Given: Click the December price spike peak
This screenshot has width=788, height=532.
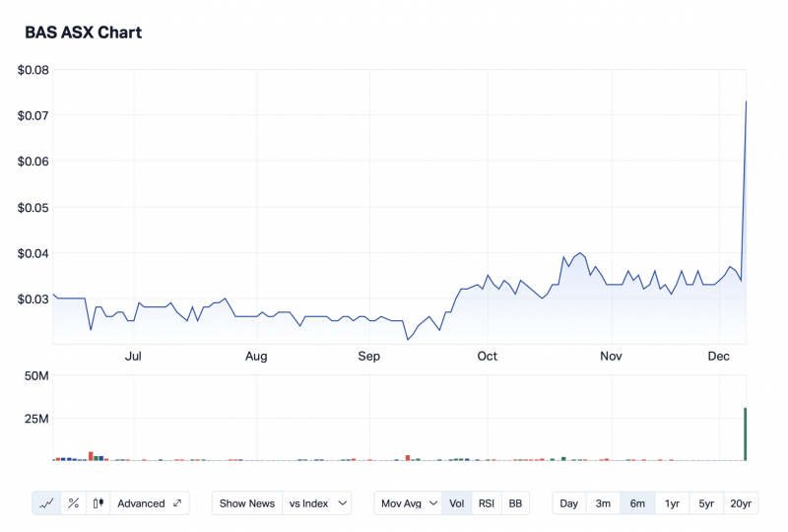Looking at the screenshot, I should pyautogui.click(x=746, y=101).
